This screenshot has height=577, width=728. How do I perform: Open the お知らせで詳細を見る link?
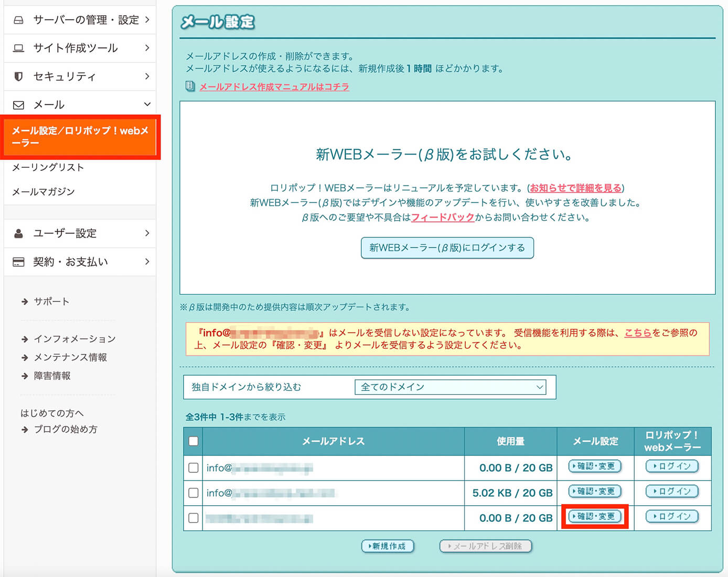coord(575,188)
